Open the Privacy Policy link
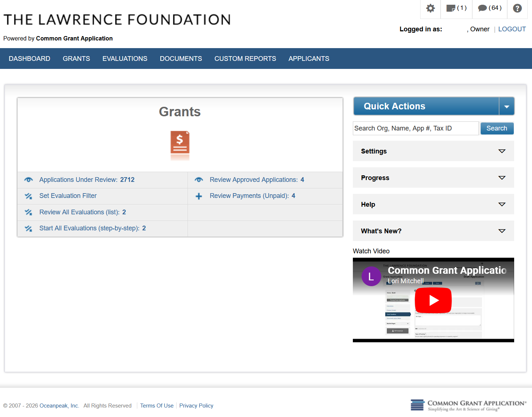 [196, 406]
